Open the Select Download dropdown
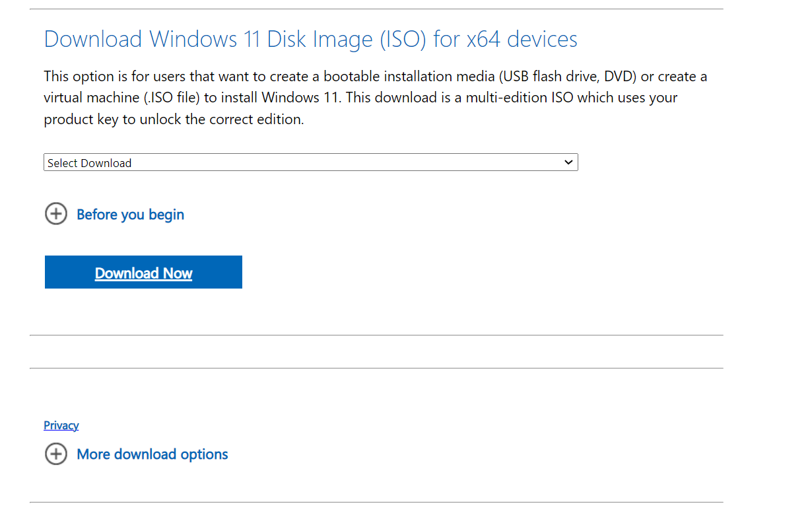 coord(311,162)
